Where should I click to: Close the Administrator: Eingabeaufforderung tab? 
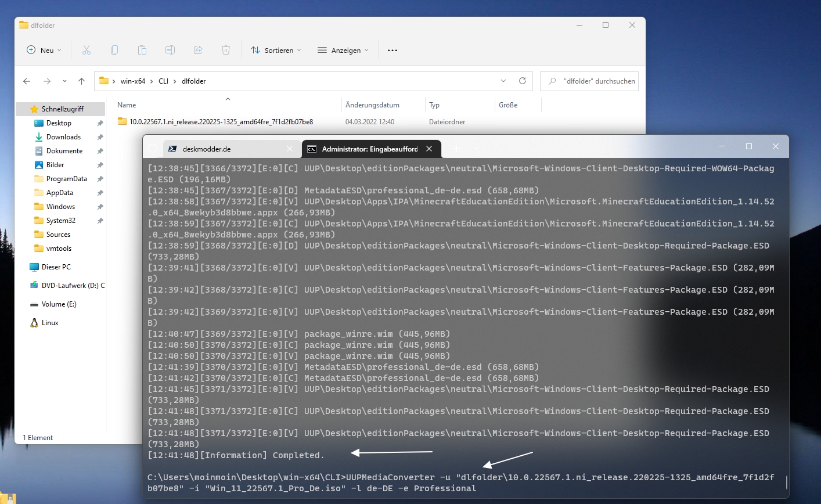click(429, 149)
